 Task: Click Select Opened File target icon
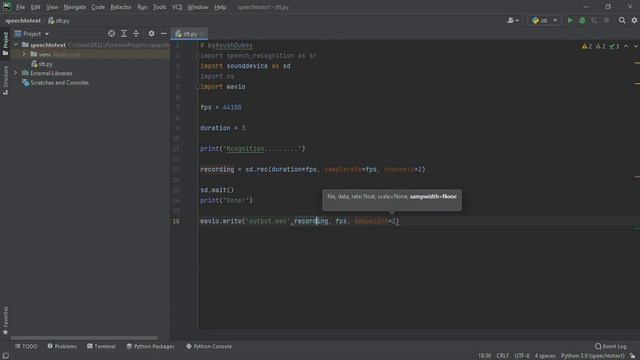point(111,33)
